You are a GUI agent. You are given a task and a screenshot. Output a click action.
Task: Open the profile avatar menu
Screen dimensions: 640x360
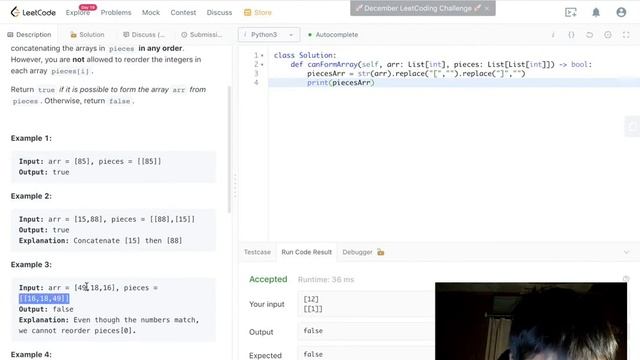click(621, 12)
